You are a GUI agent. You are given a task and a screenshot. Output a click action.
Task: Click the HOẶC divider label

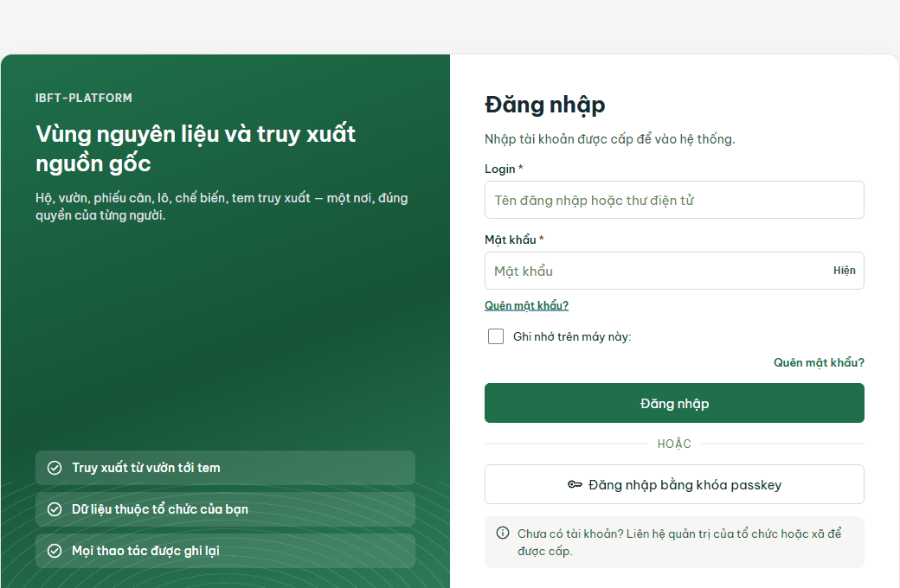coord(674,444)
